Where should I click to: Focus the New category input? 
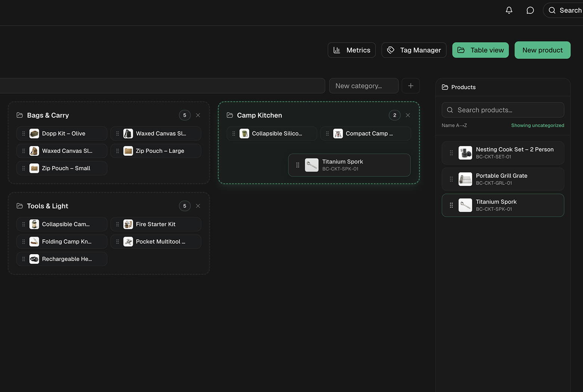point(364,86)
